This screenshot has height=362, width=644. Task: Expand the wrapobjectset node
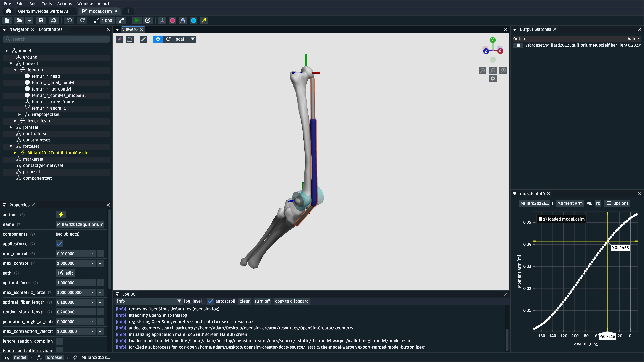(19, 114)
